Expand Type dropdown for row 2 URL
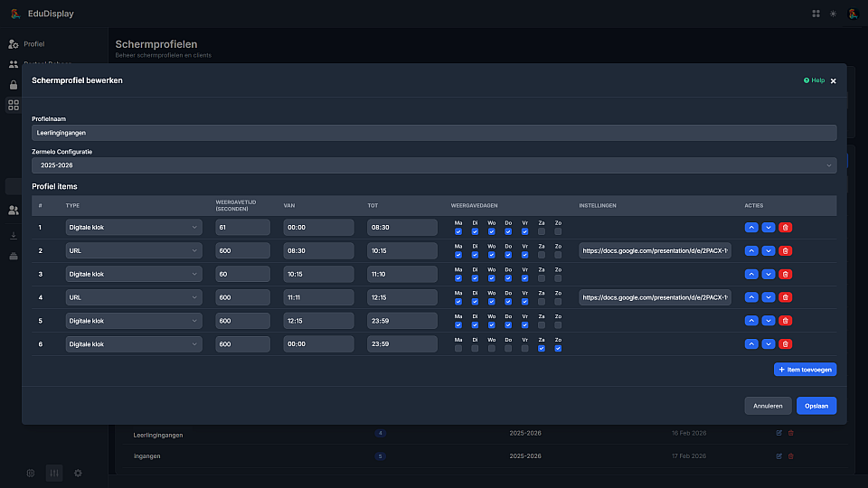Screen dimensions: 868x488 tap(134, 251)
